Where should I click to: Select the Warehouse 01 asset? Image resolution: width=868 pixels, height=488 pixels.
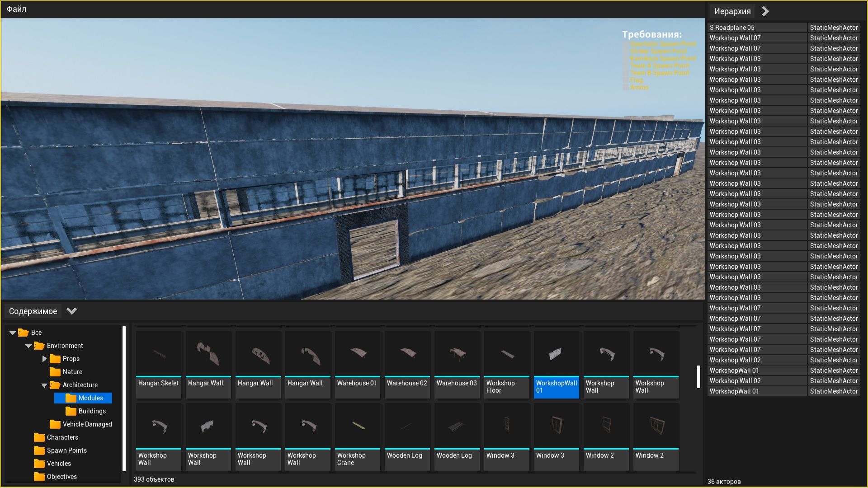[x=358, y=365]
